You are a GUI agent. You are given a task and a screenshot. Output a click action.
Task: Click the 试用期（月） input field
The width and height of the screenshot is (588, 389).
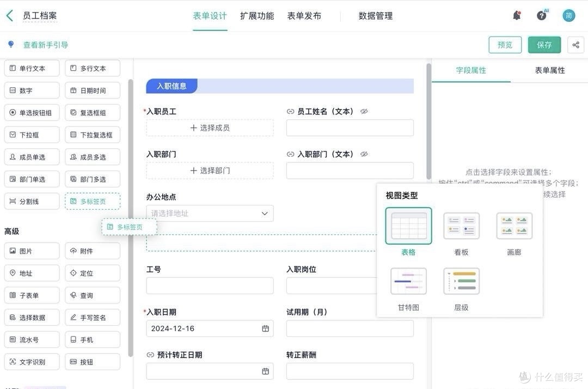tap(350, 329)
